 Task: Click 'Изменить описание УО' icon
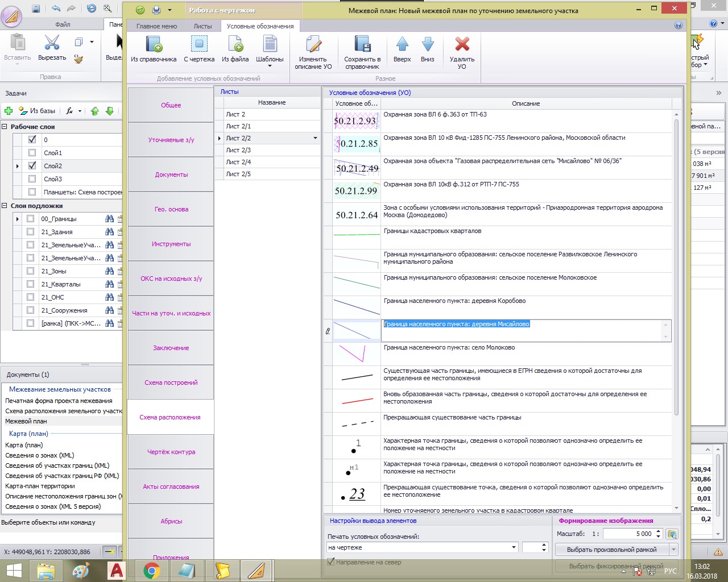click(x=313, y=45)
